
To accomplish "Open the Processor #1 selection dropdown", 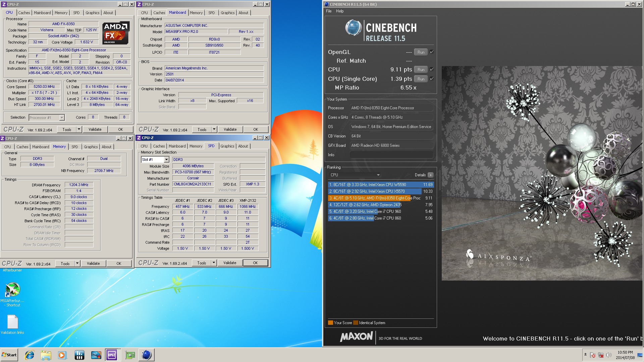I will point(62,118).
